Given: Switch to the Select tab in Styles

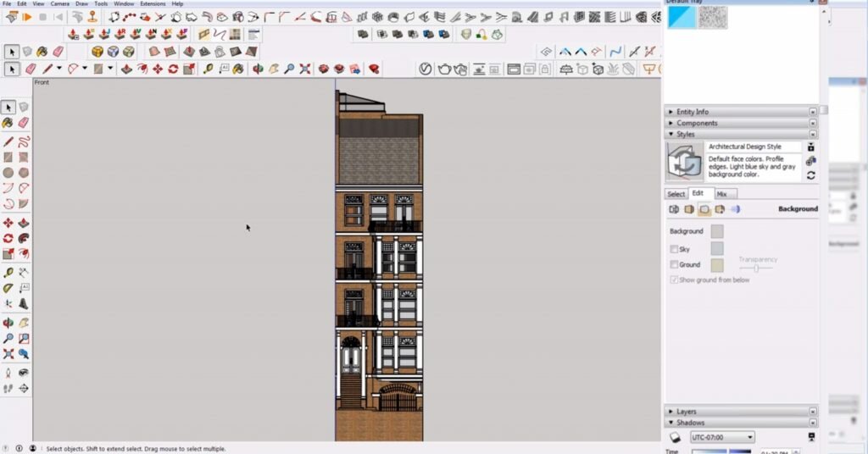Looking at the screenshot, I should (676, 194).
